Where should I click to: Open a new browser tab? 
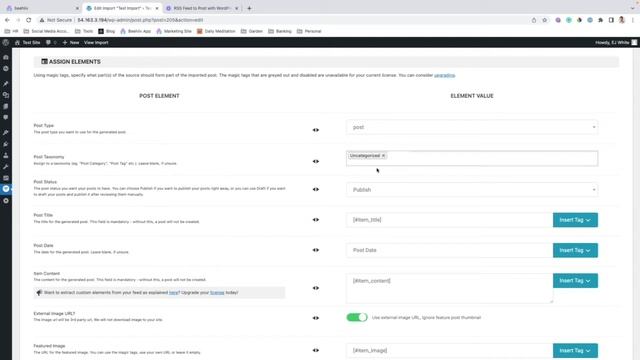[x=249, y=8]
